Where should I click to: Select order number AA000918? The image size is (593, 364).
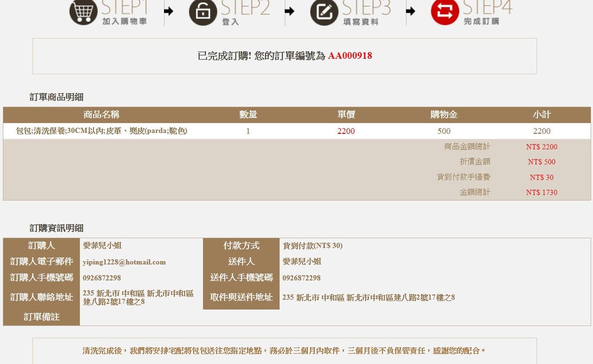pos(350,56)
